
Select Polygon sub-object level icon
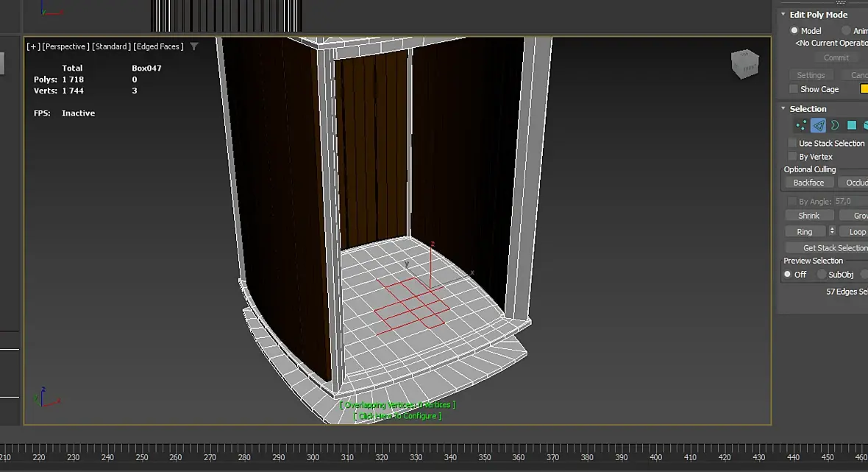pos(851,126)
